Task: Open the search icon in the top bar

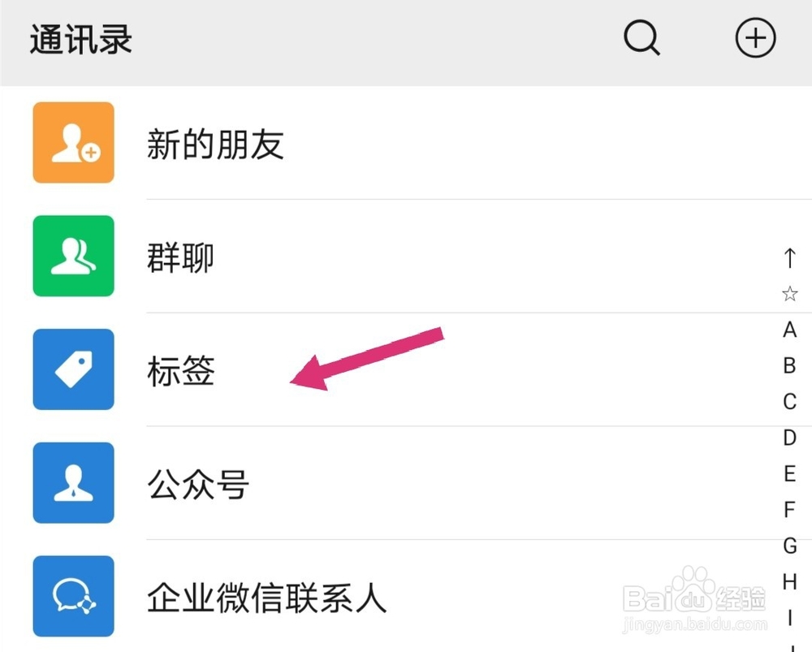Action: click(x=641, y=37)
